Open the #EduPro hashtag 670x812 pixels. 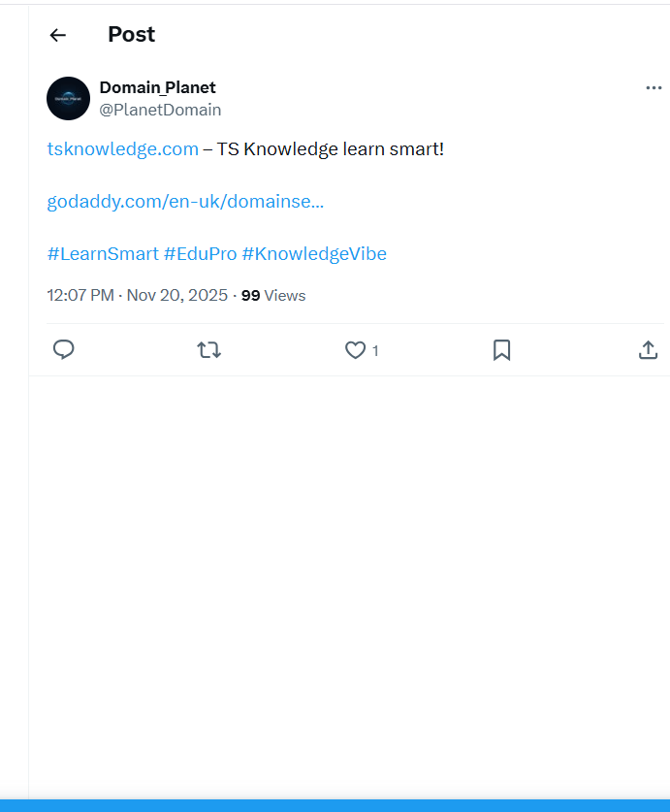200,254
